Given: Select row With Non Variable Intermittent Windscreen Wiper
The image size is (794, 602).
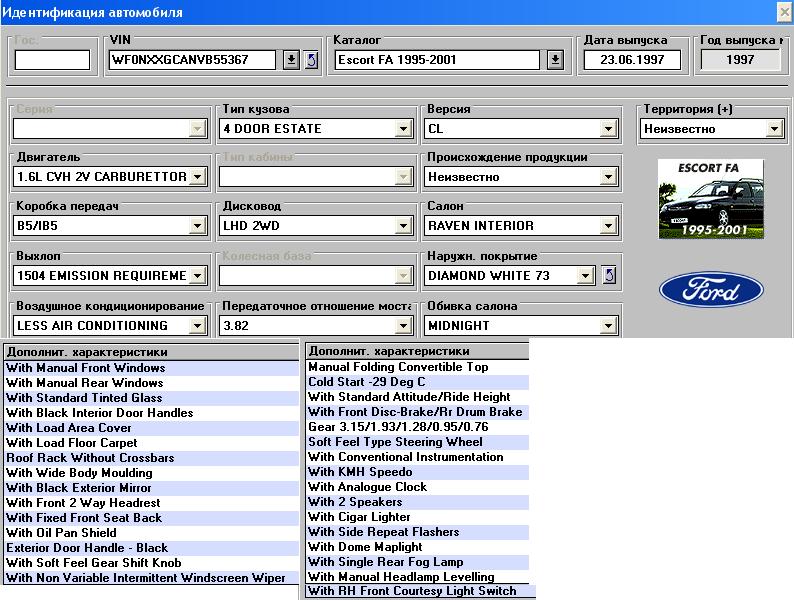Looking at the screenshot, I should click(x=151, y=578).
